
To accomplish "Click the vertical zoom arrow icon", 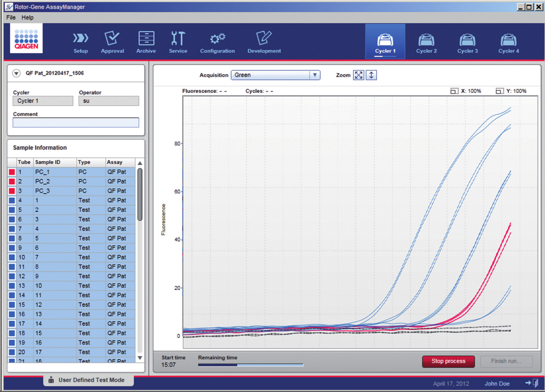I will pos(371,75).
